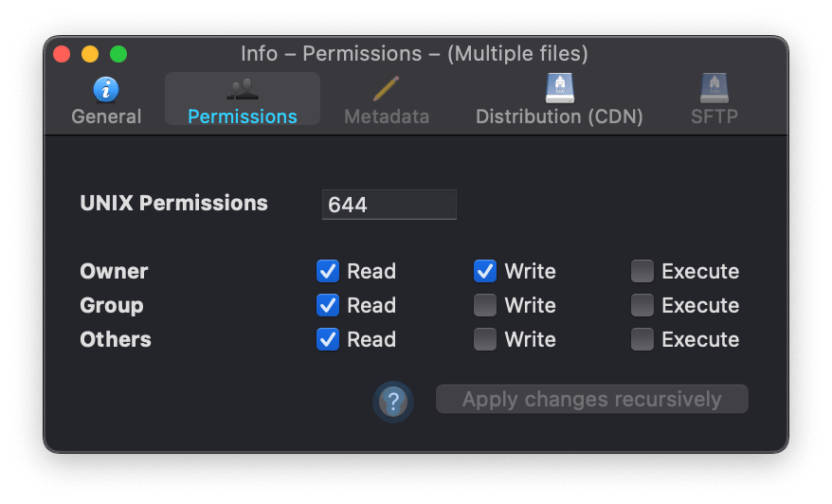This screenshot has height=504, width=832.
Task: Enable Owner Execute permission
Action: click(642, 271)
